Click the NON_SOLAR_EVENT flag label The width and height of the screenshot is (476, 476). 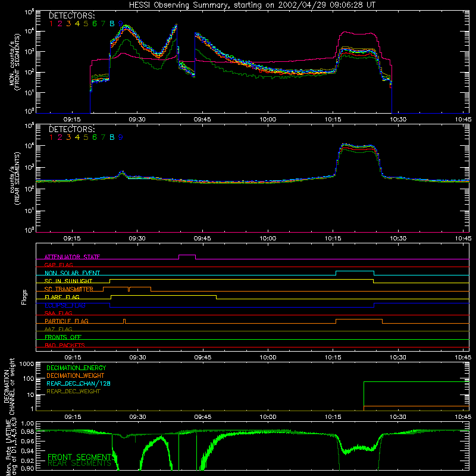(72, 273)
